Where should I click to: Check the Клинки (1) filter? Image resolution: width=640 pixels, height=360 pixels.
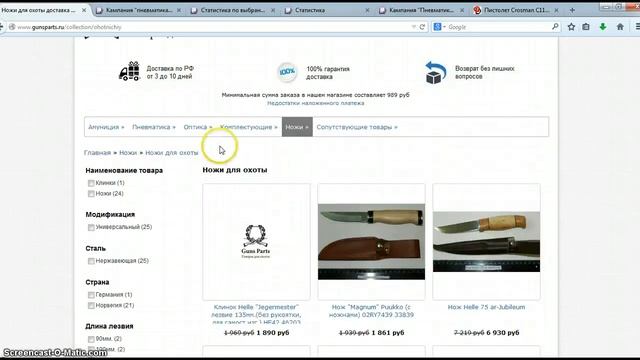[91, 183]
